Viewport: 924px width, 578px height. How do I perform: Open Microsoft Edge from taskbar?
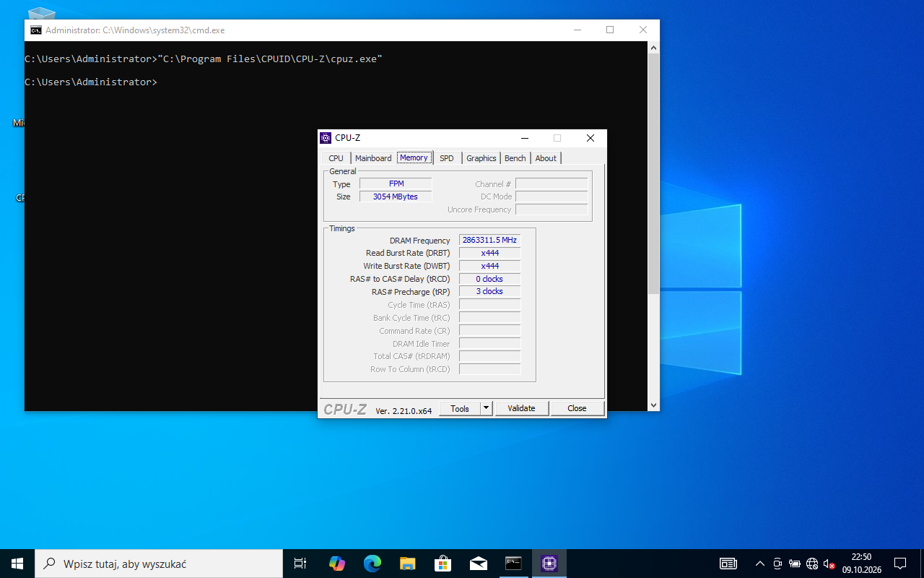click(372, 564)
